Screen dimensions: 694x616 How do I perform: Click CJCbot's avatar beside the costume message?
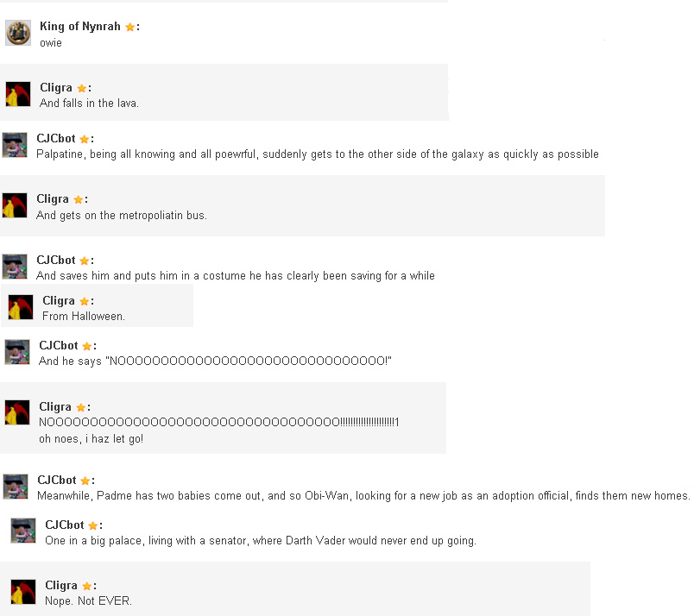[15, 267]
